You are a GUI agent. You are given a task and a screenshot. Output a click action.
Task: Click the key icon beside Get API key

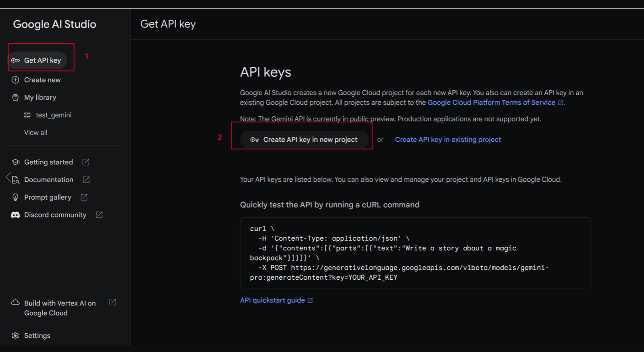coord(16,60)
